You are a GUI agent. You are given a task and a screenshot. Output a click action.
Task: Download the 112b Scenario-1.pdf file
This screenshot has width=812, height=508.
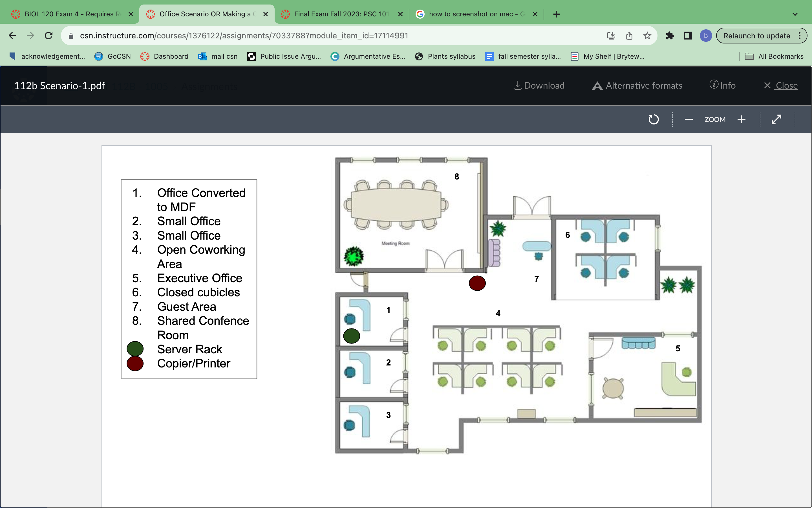tap(539, 85)
